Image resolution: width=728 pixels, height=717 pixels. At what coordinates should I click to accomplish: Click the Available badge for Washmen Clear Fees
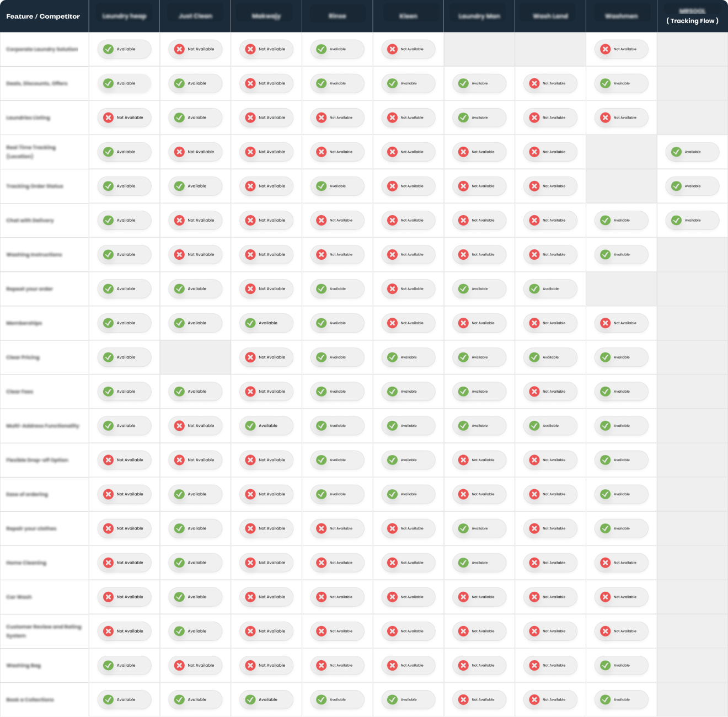click(622, 391)
